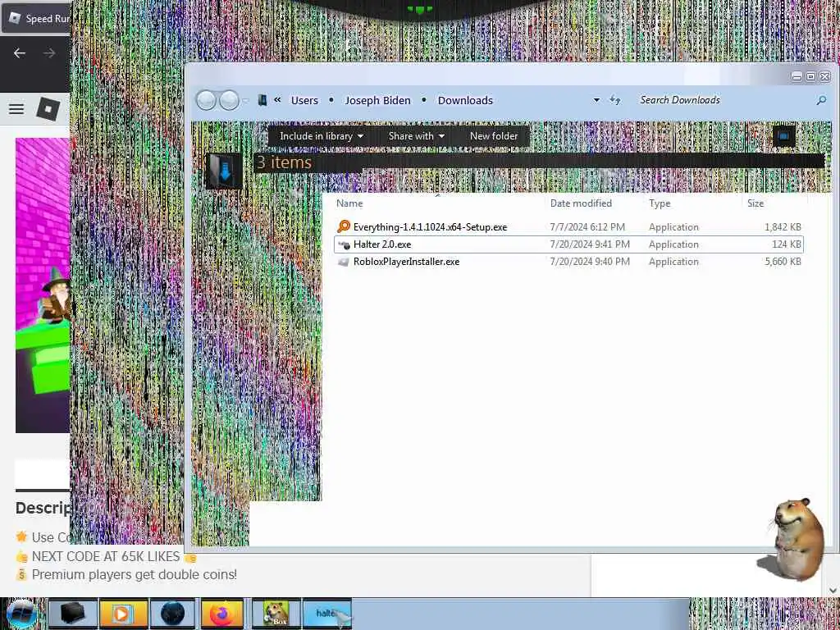Open recent locations arrow beside Explorer nav buttons
Viewport: 840px width, 630px height.
coord(246,100)
